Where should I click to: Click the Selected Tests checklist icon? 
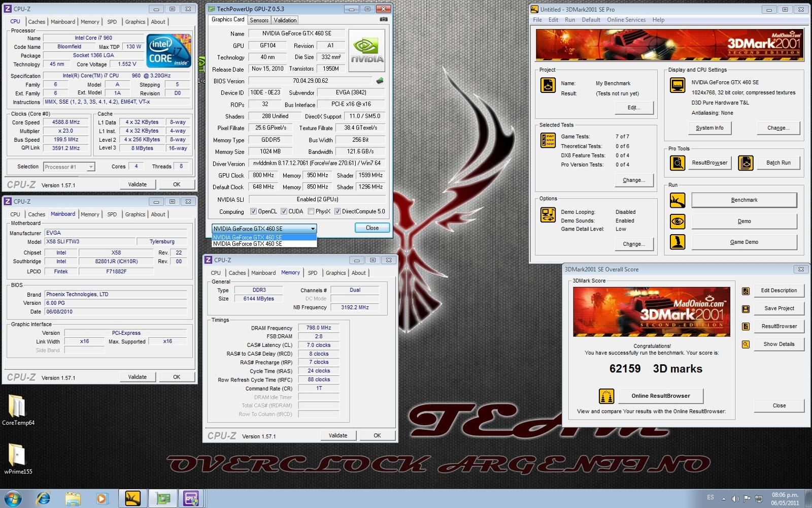548,140
